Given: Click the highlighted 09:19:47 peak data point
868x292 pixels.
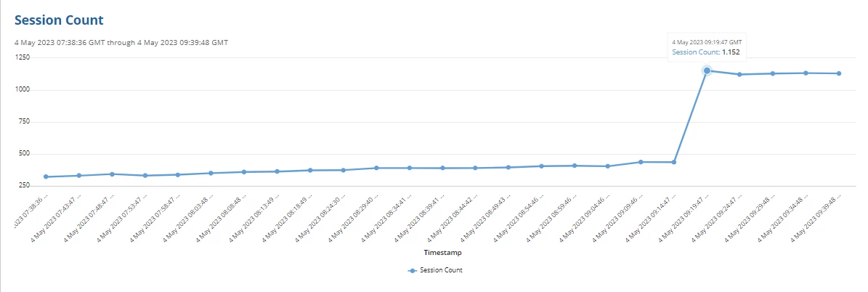Looking at the screenshot, I should point(707,70).
